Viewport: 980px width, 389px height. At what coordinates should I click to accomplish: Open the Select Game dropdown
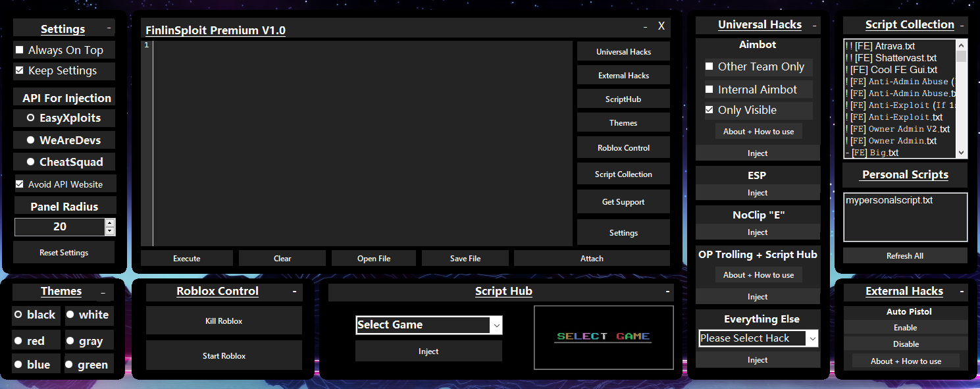(496, 325)
